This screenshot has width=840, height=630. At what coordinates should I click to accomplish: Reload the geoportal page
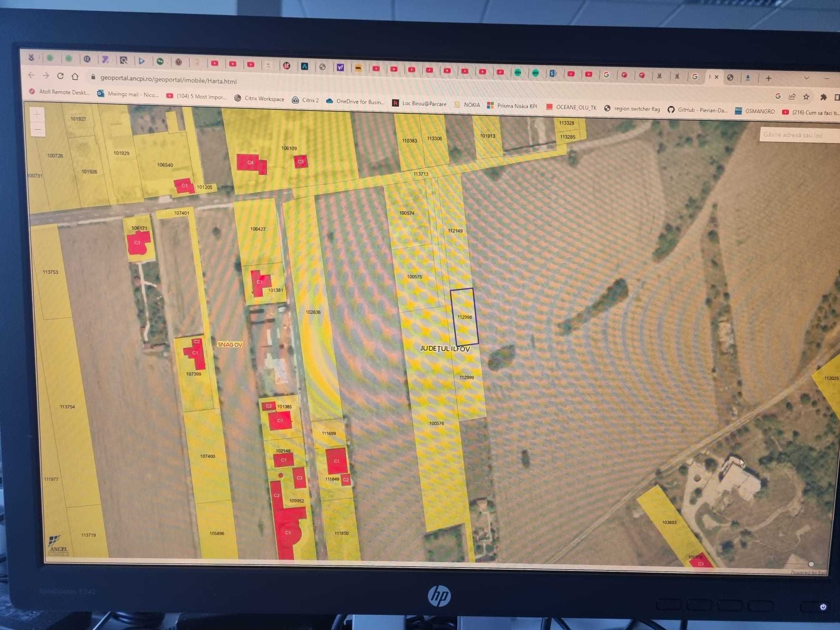60,76
